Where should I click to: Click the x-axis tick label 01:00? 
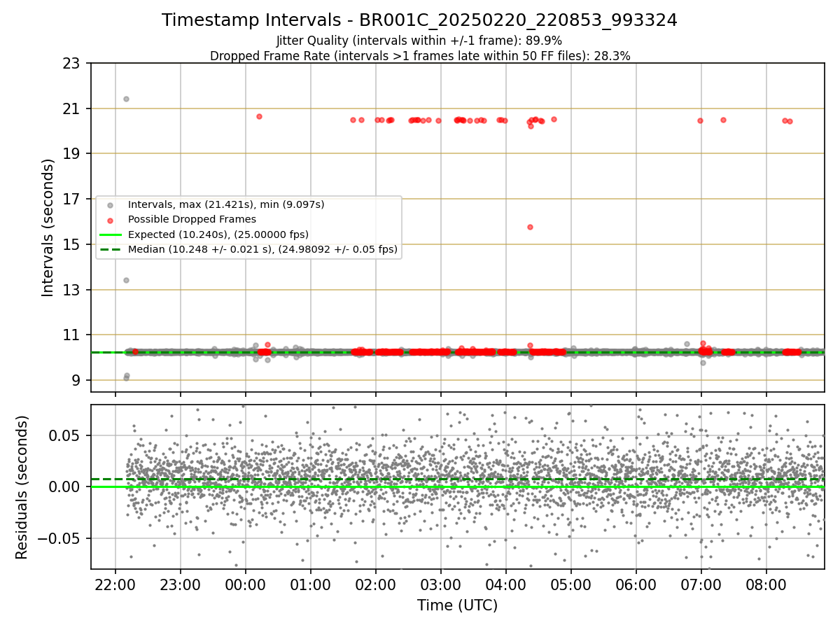(311, 584)
